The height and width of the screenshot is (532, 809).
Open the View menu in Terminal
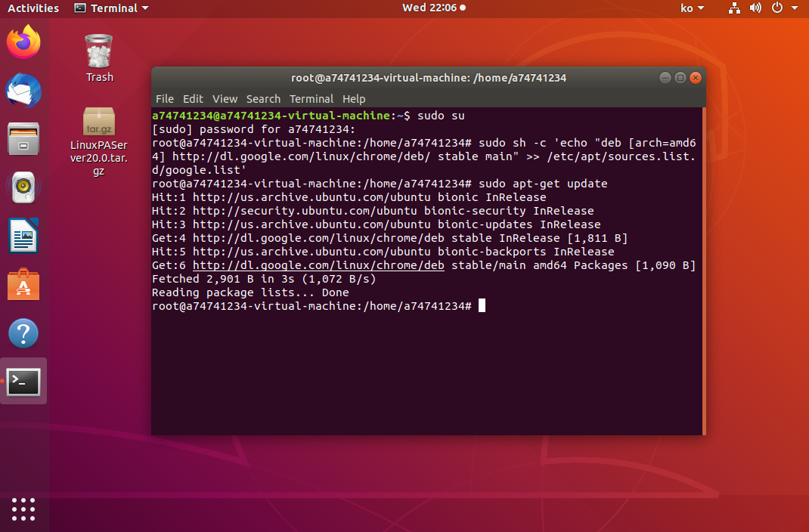coord(225,99)
